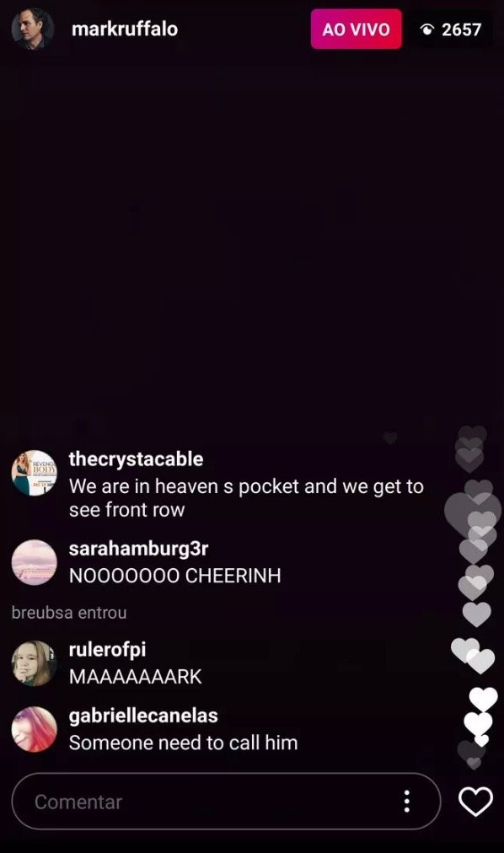The width and height of the screenshot is (504, 853).
Task: Open markruffalo's profile picture
Action: tap(33, 29)
